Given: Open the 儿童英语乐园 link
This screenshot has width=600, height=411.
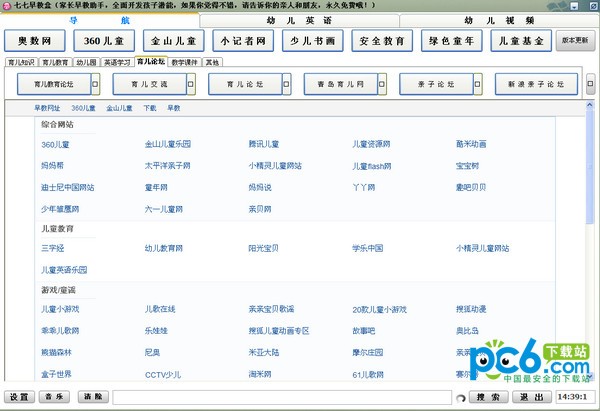Looking at the screenshot, I should pos(64,270).
